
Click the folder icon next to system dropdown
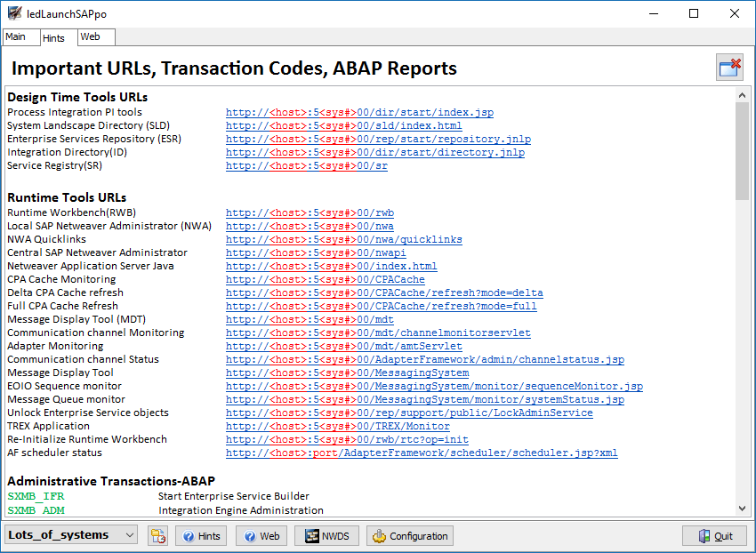pyautogui.click(x=157, y=535)
